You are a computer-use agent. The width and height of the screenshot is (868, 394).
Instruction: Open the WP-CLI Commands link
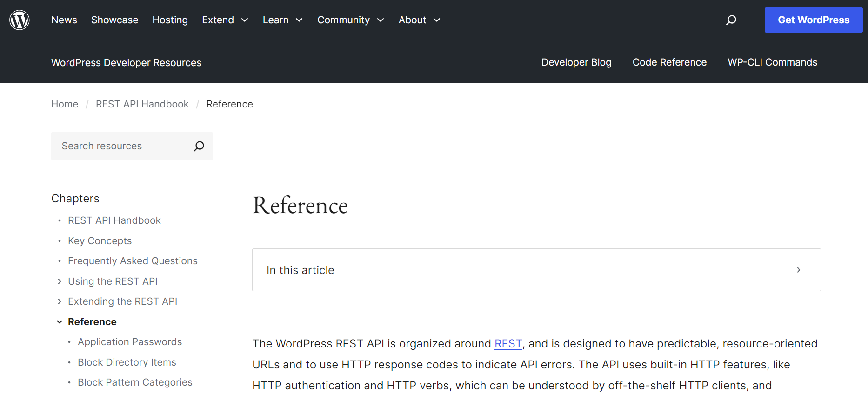click(772, 62)
